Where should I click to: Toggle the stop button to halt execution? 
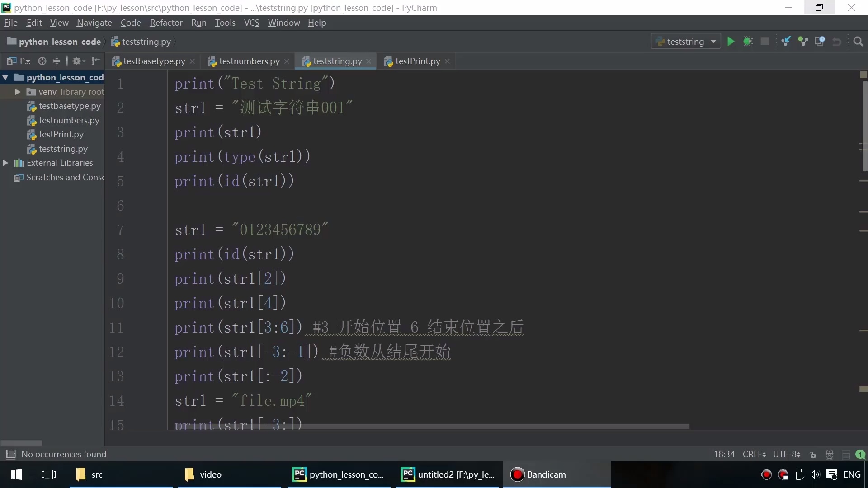pyautogui.click(x=765, y=41)
